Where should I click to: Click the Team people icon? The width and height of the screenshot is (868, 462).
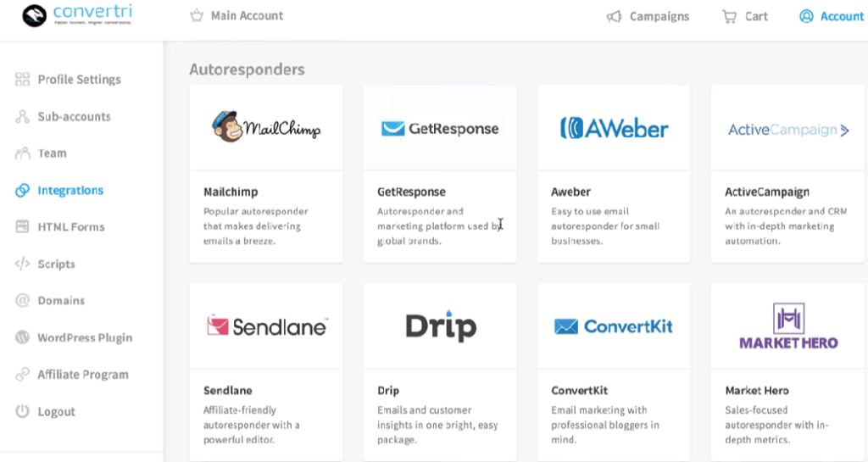[x=23, y=153]
